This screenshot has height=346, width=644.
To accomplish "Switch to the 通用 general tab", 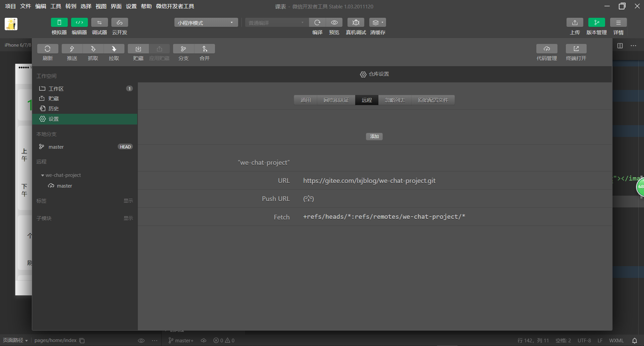I will [306, 100].
